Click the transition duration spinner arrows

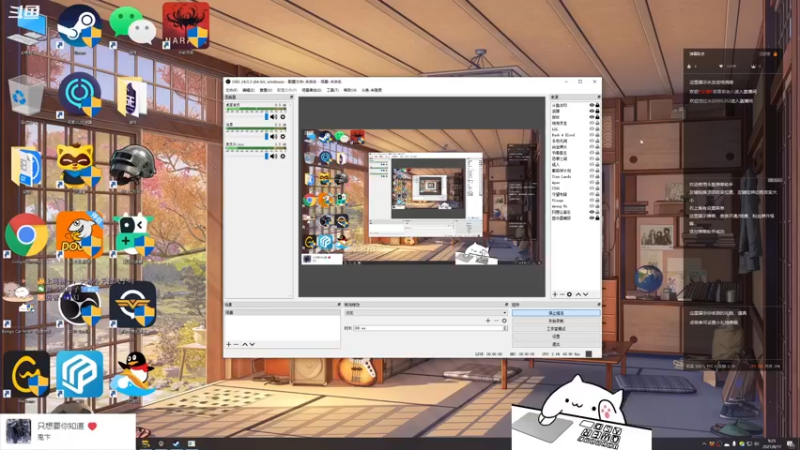pyautogui.click(x=505, y=328)
